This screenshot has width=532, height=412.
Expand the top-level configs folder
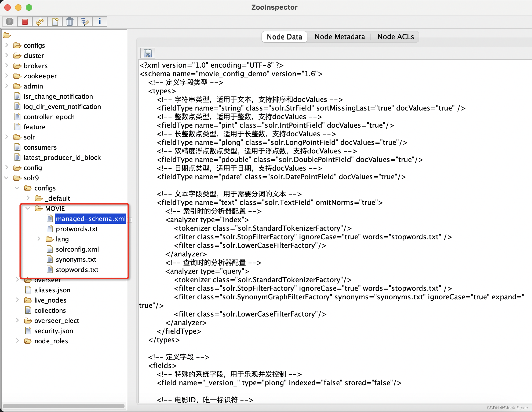tap(7, 45)
